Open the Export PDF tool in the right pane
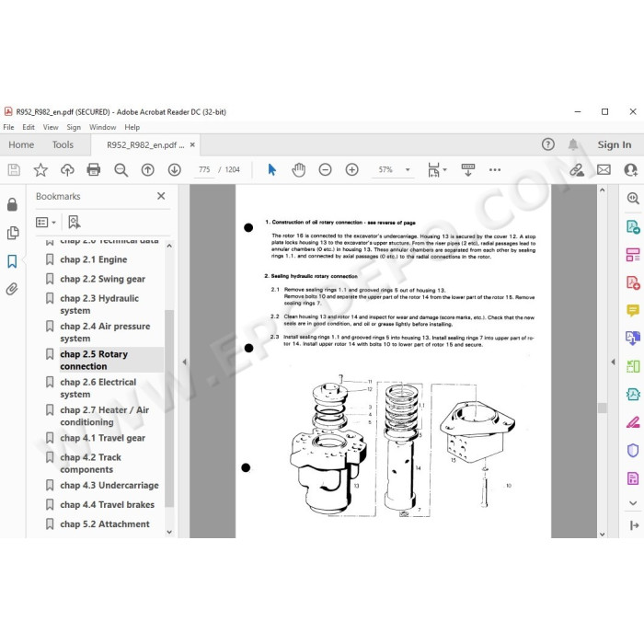The image size is (644, 644). click(x=633, y=226)
